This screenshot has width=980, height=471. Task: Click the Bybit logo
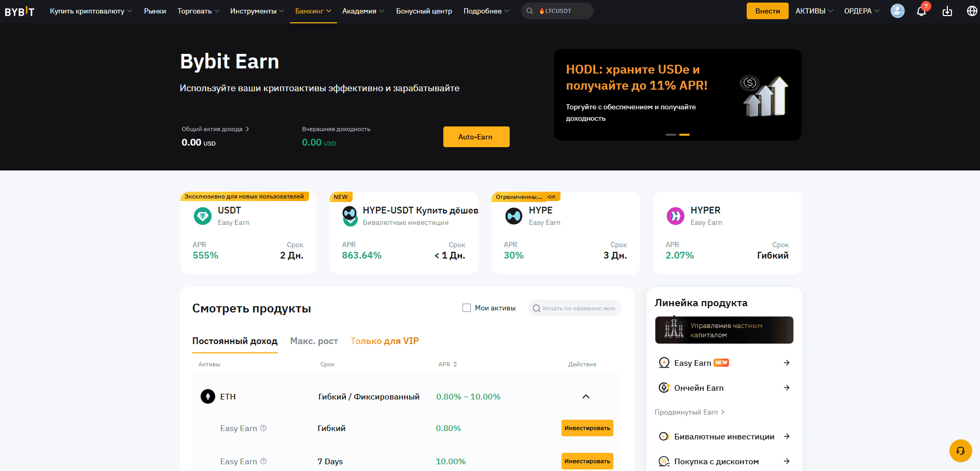point(20,11)
